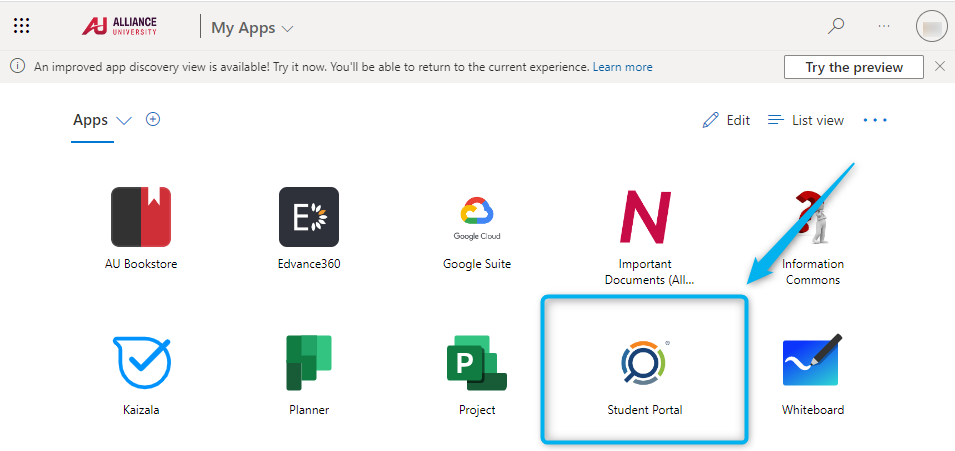The width and height of the screenshot is (955, 451).
Task: Open the app launcher waffle grid
Action: (x=21, y=26)
